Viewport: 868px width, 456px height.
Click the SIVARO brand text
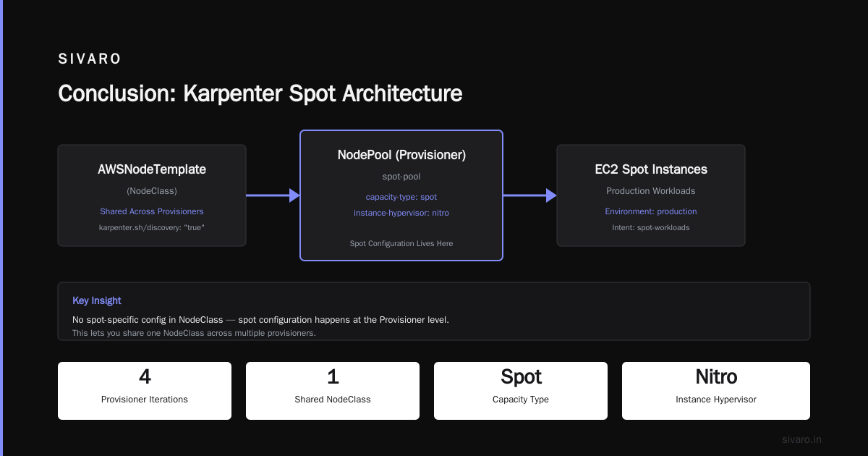(90, 59)
